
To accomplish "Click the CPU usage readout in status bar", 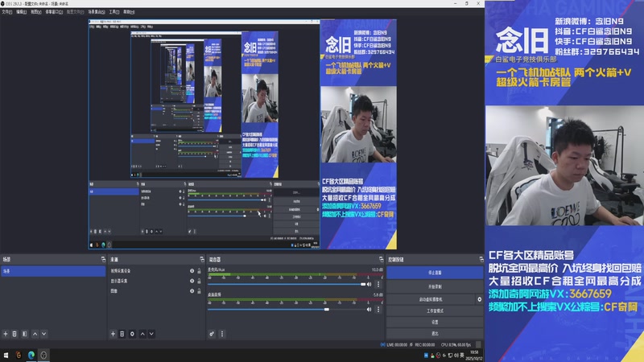I will (456, 345).
